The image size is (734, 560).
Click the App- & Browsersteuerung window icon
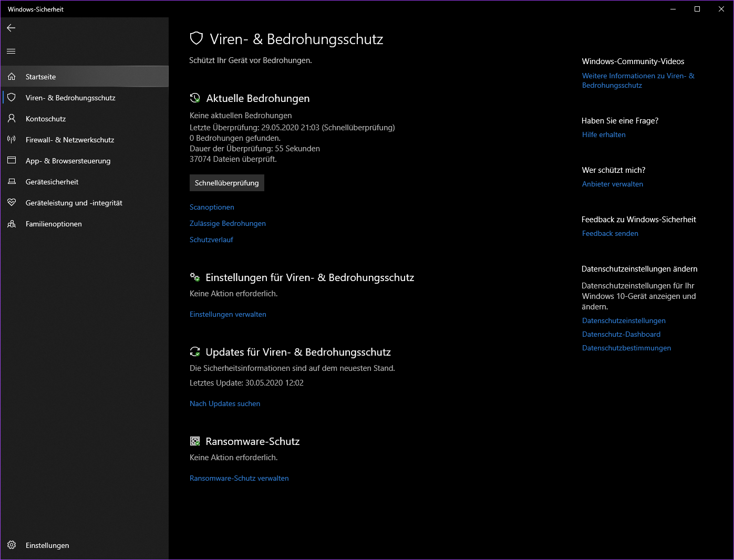tap(12, 160)
